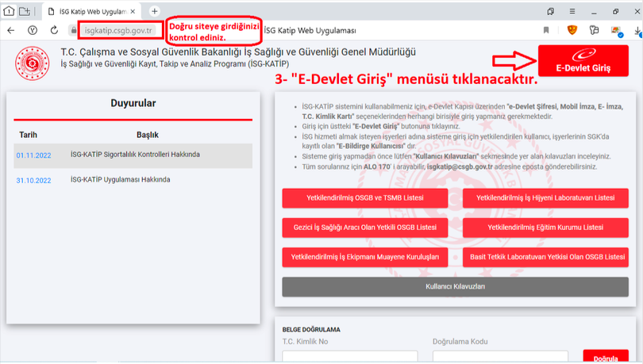Click the browser back arrow

click(10, 30)
